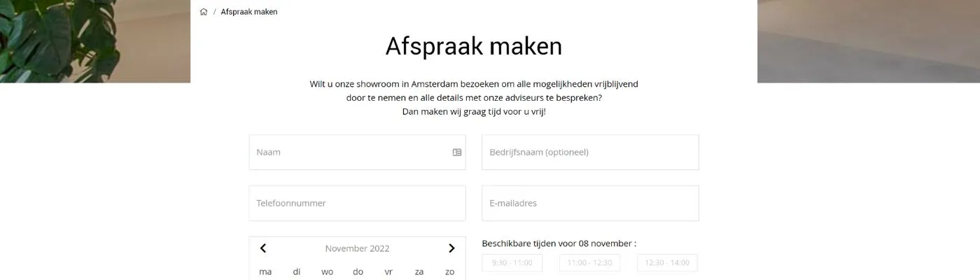Go to the next month in the calendar
This screenshot has width=980, height=280.
click(x=451, y=248)
